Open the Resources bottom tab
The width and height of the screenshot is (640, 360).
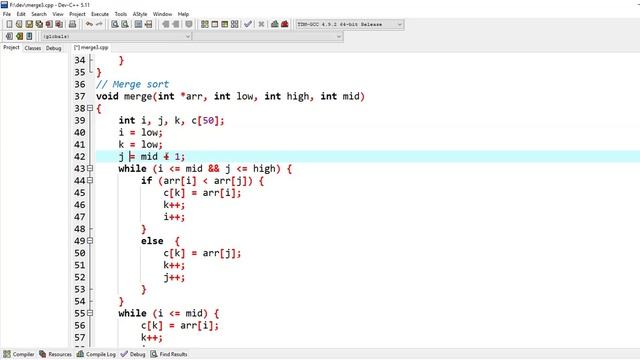point(56,354)
